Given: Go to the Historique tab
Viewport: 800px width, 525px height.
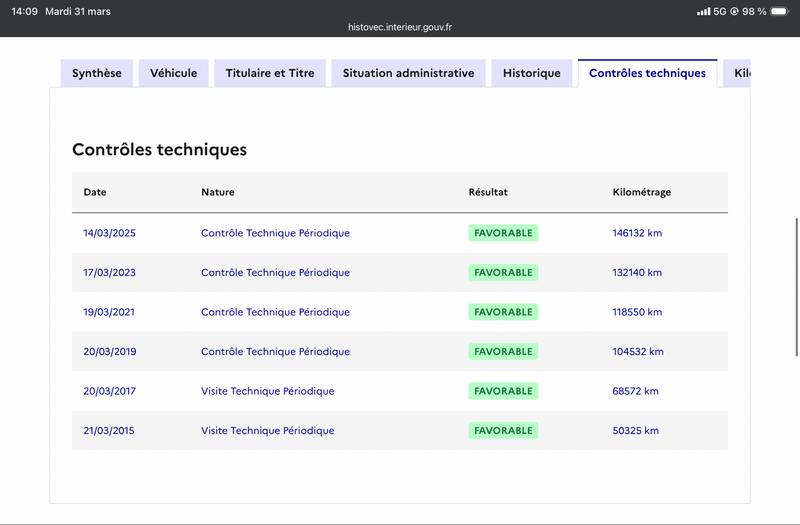Looking at the screenshot, I should coord(532,73).
